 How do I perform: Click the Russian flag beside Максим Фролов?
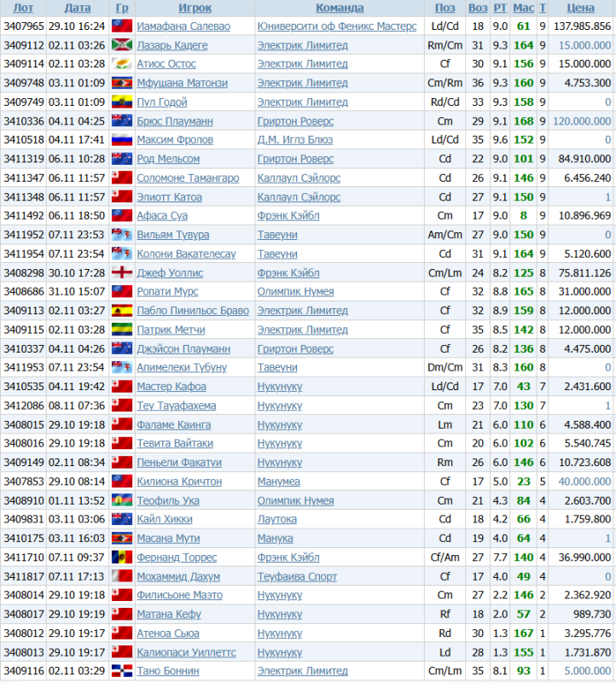tap(121, 140)
